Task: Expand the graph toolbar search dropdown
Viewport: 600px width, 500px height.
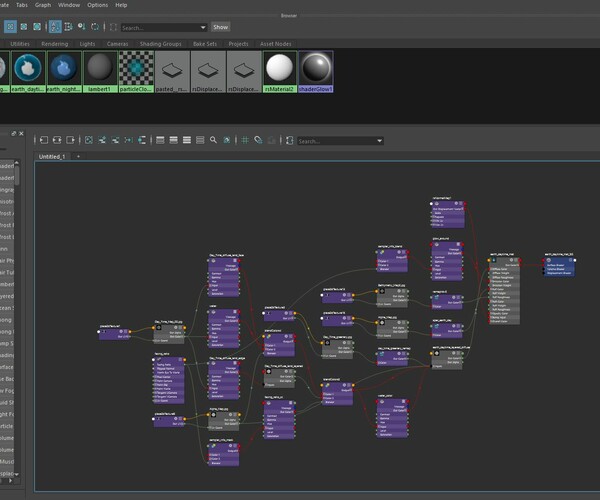Action: (379, 141)
